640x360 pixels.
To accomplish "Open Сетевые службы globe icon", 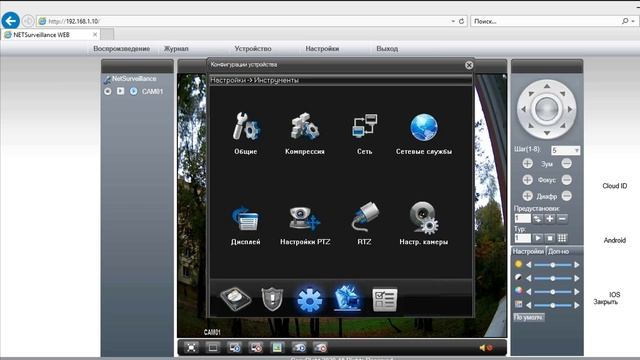I will [x=424, y=127].
